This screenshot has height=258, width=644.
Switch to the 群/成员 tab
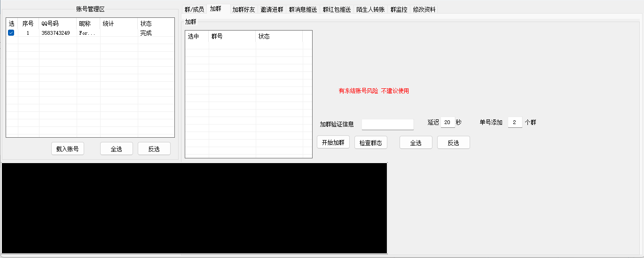[194, 9]
